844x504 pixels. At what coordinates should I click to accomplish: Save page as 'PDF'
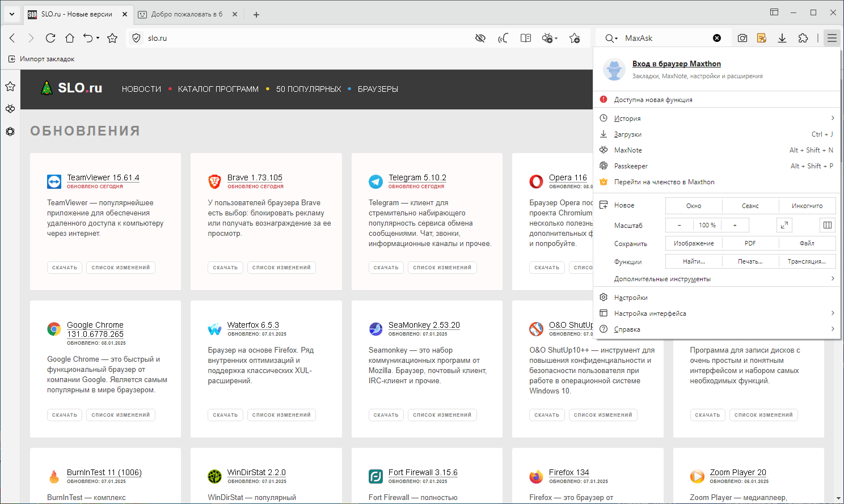pyautogui.click(x=750, y=243)
